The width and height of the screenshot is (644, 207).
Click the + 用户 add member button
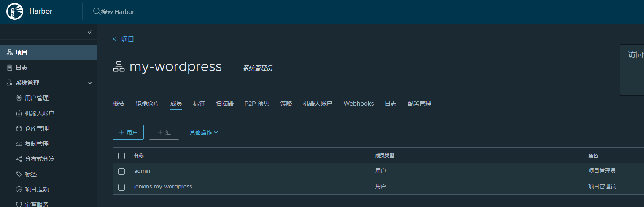pos(128,132)
